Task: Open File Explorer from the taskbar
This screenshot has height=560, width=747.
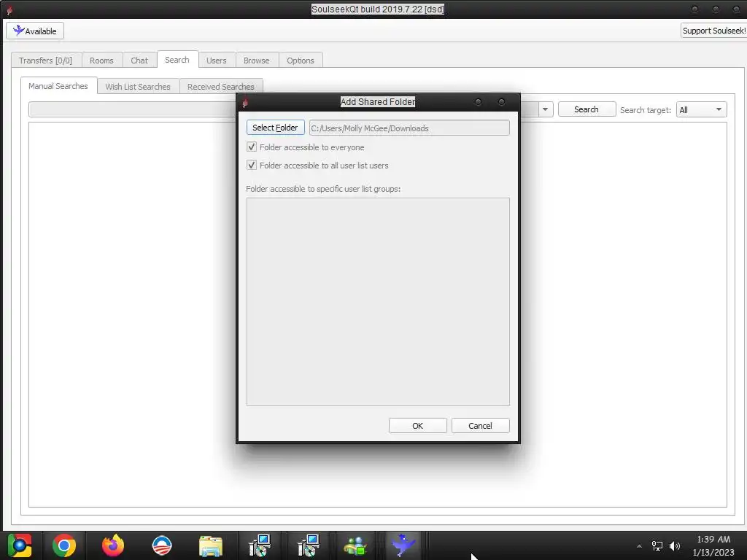Action: 211,545
